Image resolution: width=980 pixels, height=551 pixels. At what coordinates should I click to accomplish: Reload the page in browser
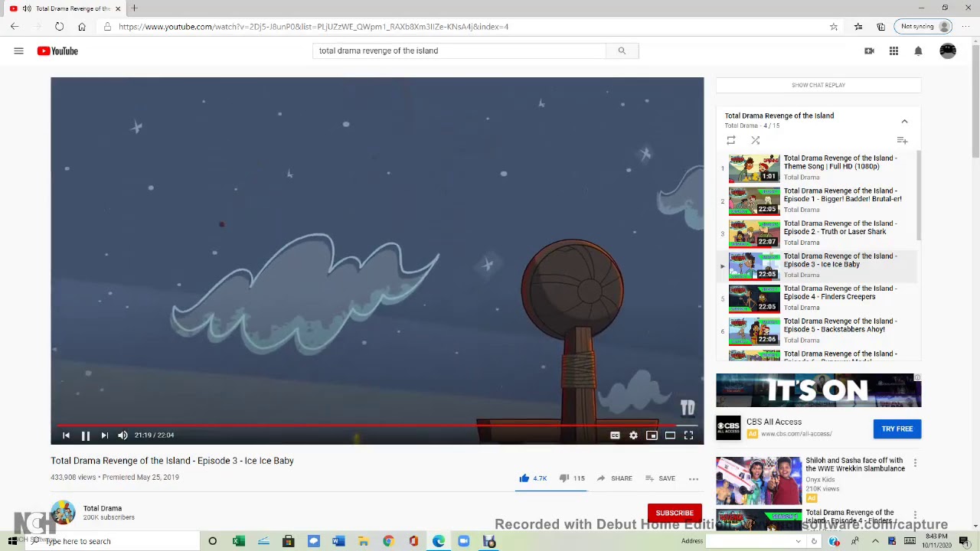(59, 27)
